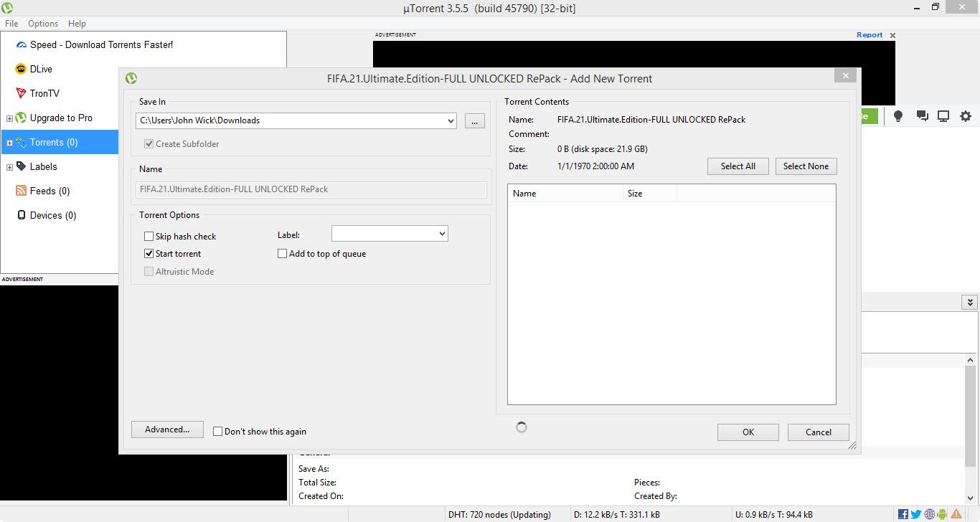Click the Android icon in the status bar
Image resolution: width=980 pixels, height=522 pixels.
point(942,514)
